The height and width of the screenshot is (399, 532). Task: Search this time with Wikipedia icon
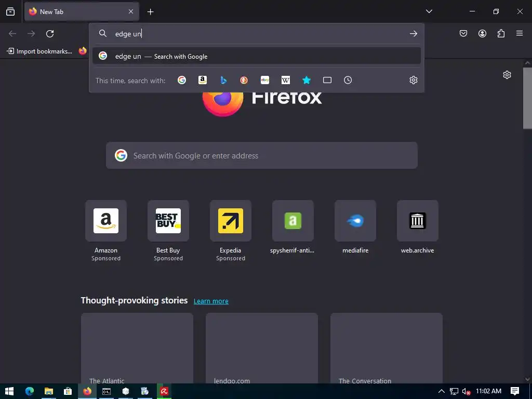click(286, 80)
